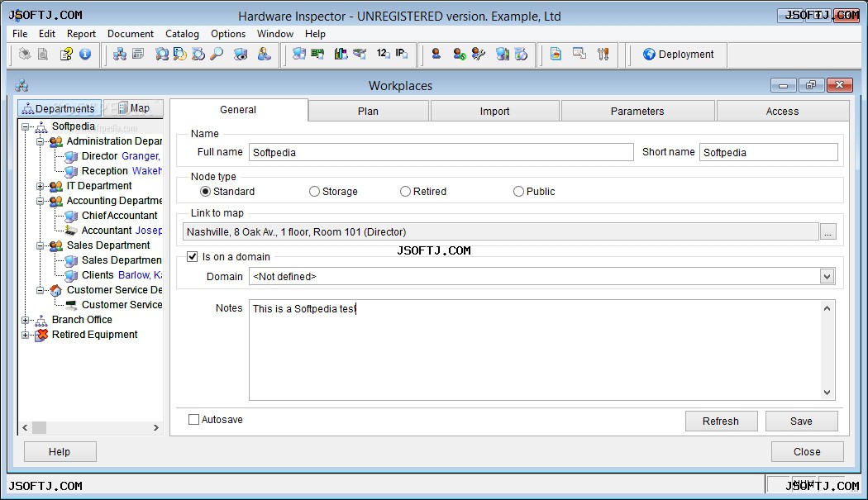Uncheck the 'Is on a domain' checkbox

[192, 256]
